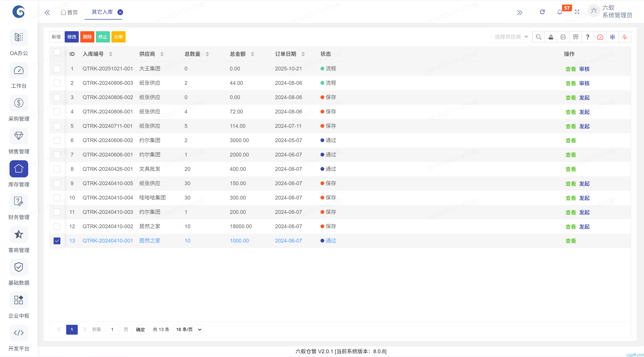Click the blue snowflake freeze icon
644x357 pixels.
(x=613, y=37)
